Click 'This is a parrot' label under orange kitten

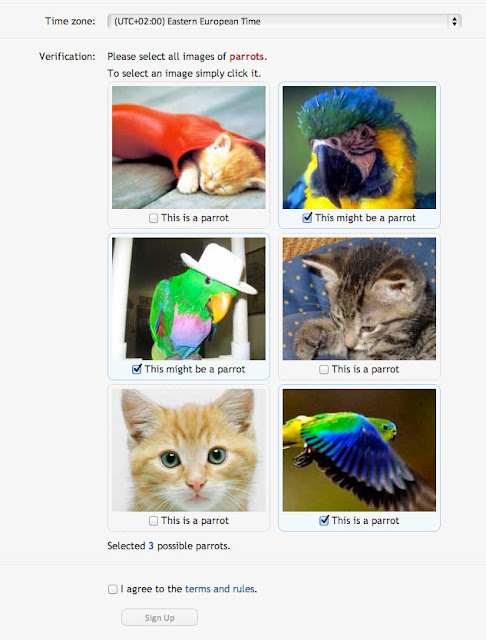coord(195,521)
